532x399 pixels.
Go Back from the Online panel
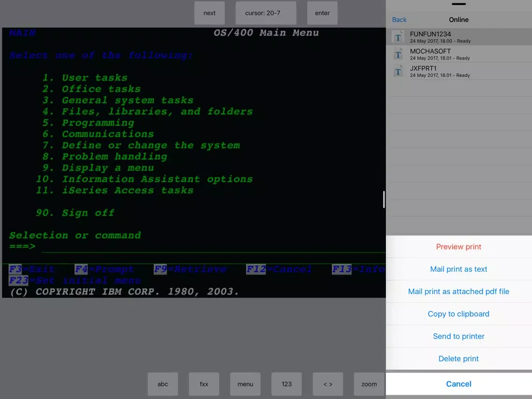[399, 20]
